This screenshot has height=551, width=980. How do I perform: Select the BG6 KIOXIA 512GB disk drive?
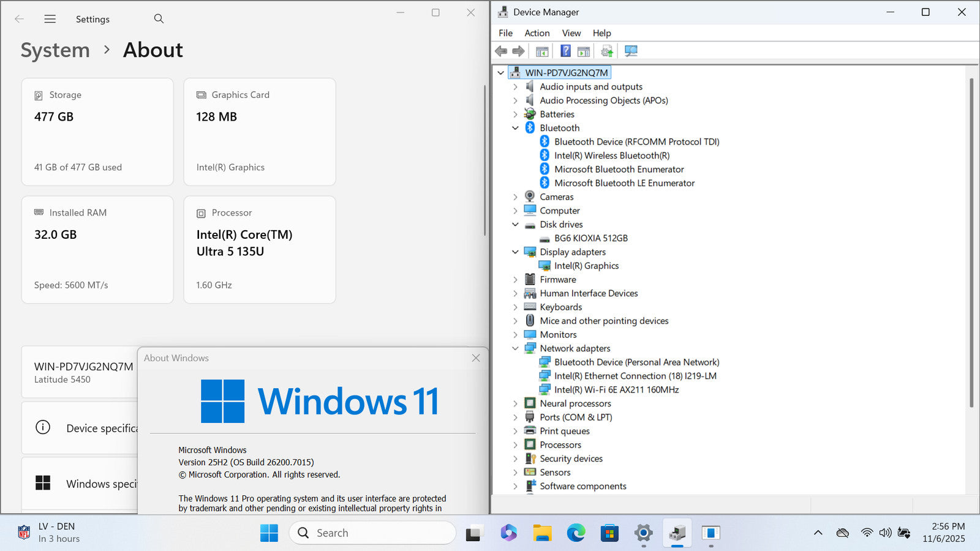click(590, 238)
